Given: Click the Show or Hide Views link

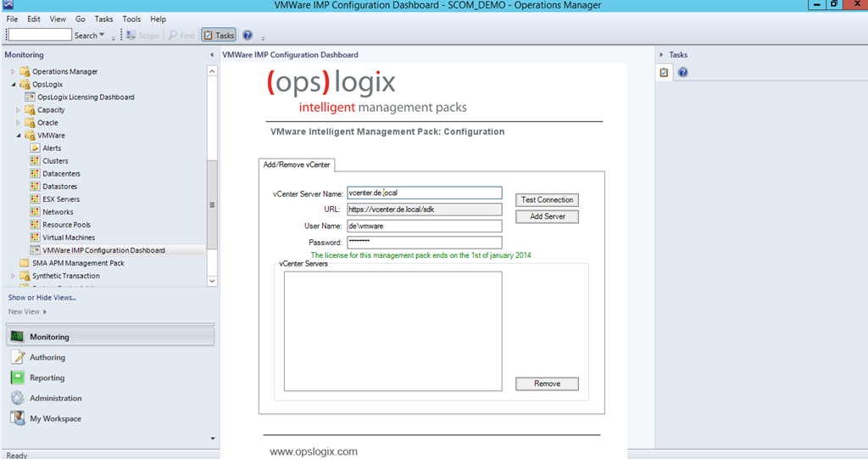Looking at the screenshot, I should [42, 298].
